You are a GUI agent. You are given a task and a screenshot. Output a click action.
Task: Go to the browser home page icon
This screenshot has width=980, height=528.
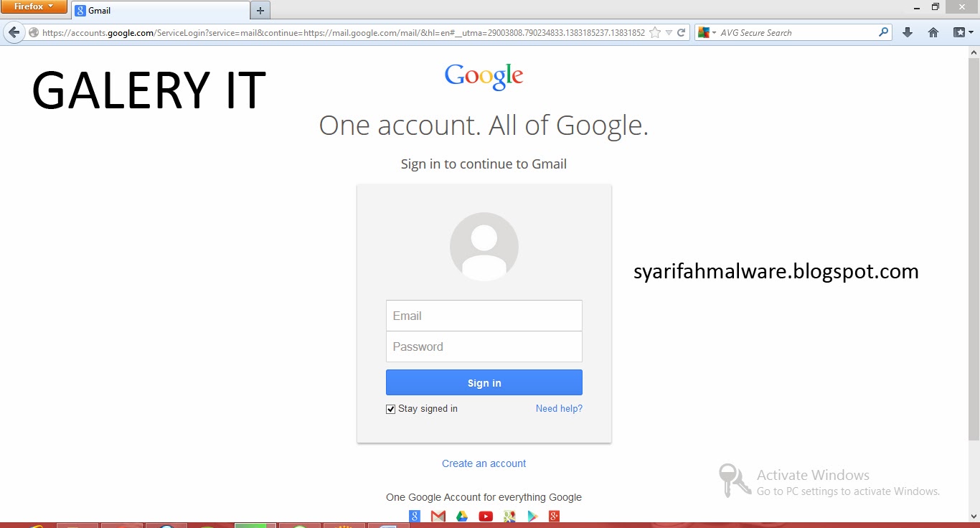click(933, 32)
